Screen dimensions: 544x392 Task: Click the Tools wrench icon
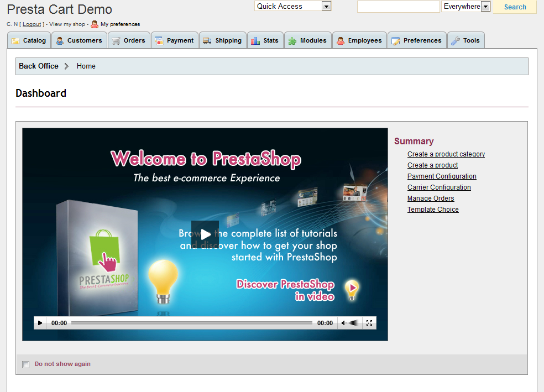pos(456,41)
